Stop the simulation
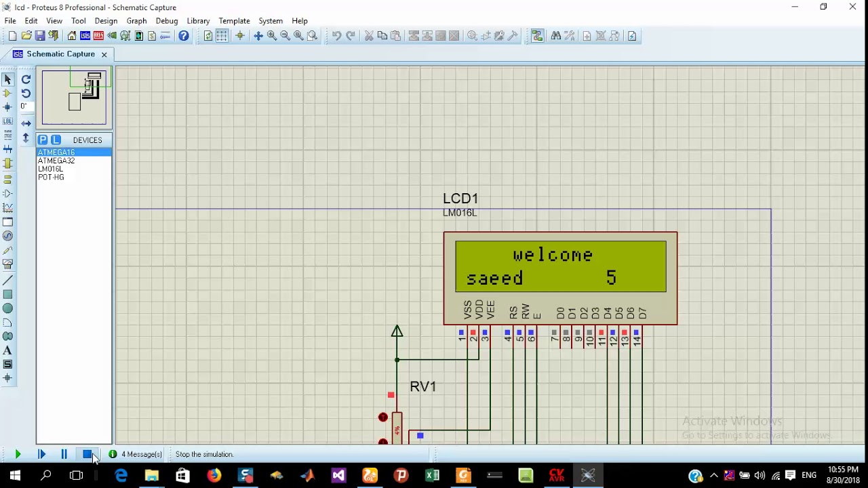Viewport: 868px width, 488px height. 87,454
